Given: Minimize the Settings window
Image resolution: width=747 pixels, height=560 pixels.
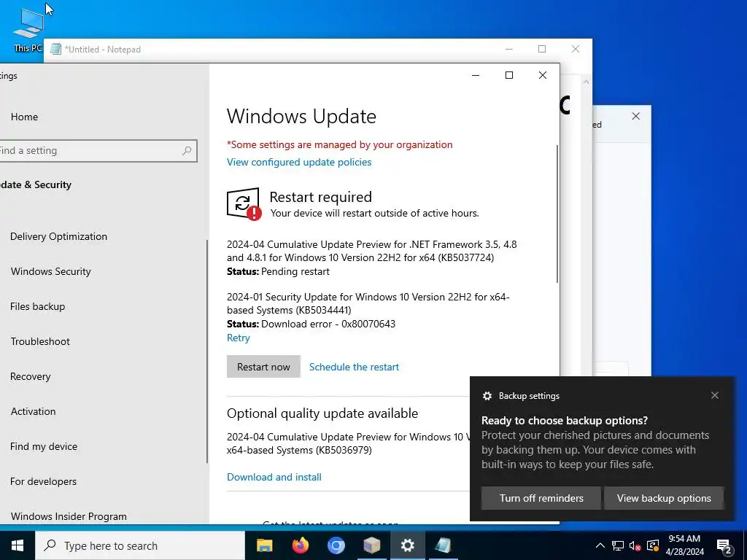Looking at the screenshot, I should tap(476, 75).
